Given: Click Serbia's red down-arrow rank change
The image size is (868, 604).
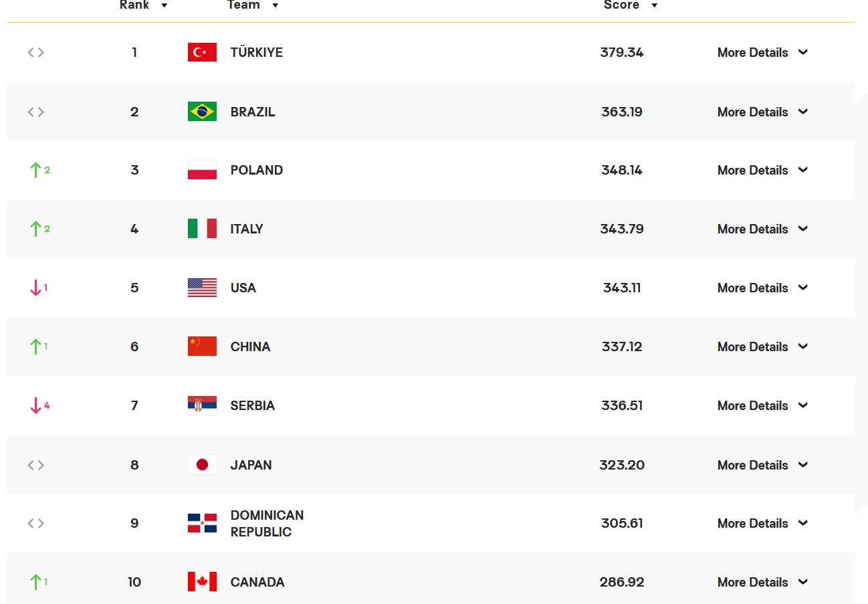Looking at the screenshot, I should [x=37, y=405].
